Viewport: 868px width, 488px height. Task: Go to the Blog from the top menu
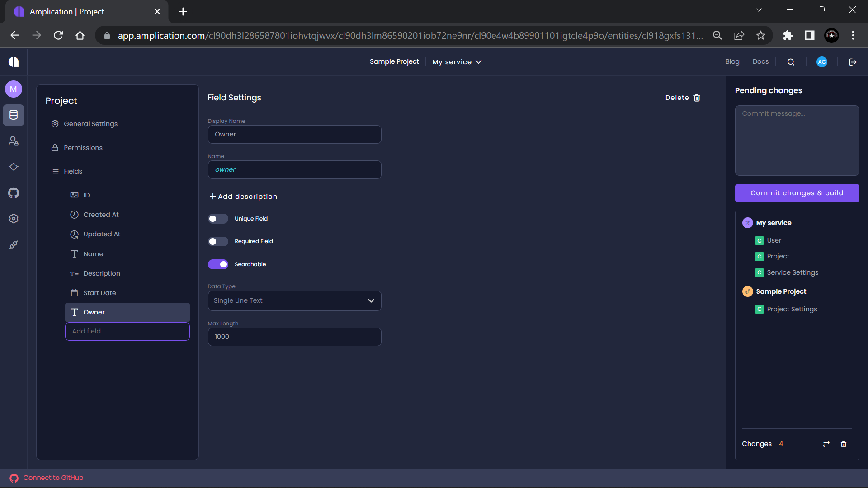[732, 61]
